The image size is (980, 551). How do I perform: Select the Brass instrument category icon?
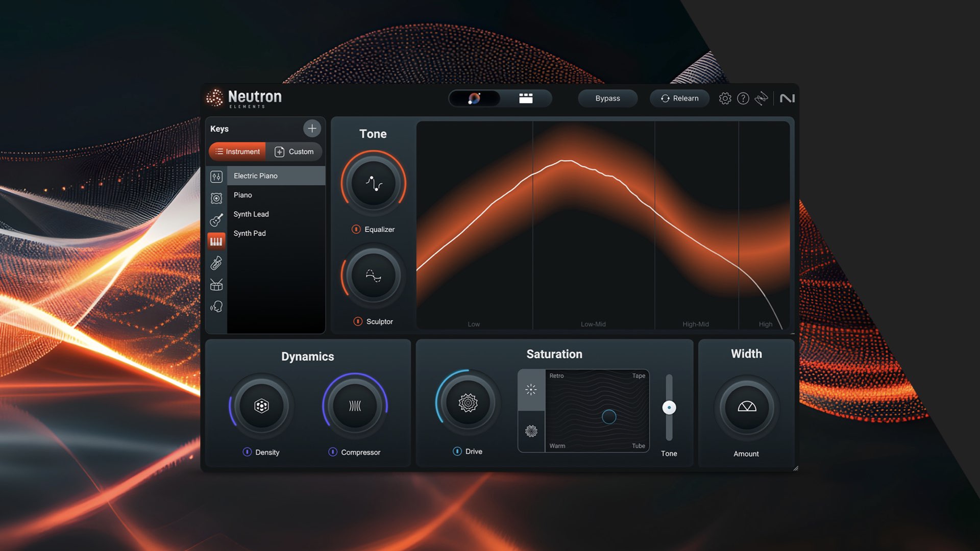point(216,262)
